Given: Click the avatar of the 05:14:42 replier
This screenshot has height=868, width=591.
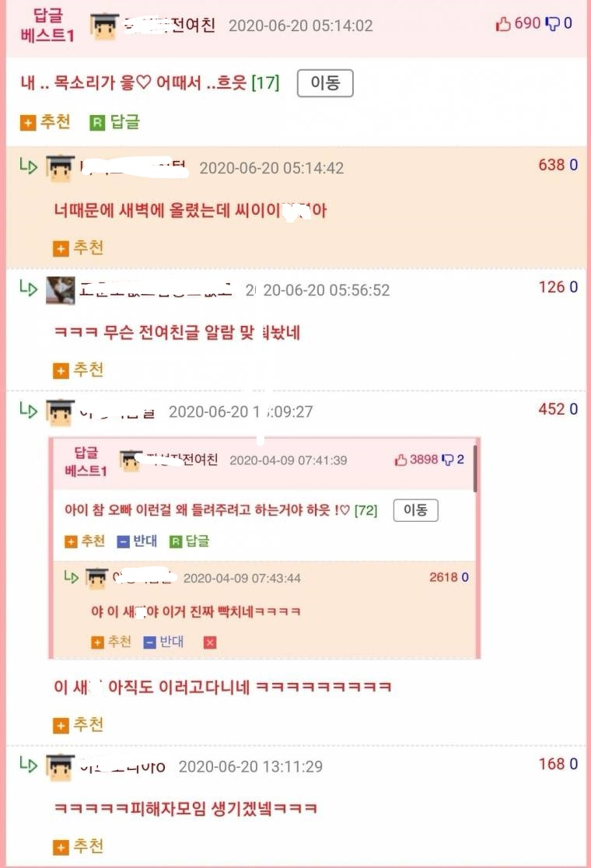Looking at the screenshot, I should 61,168.
